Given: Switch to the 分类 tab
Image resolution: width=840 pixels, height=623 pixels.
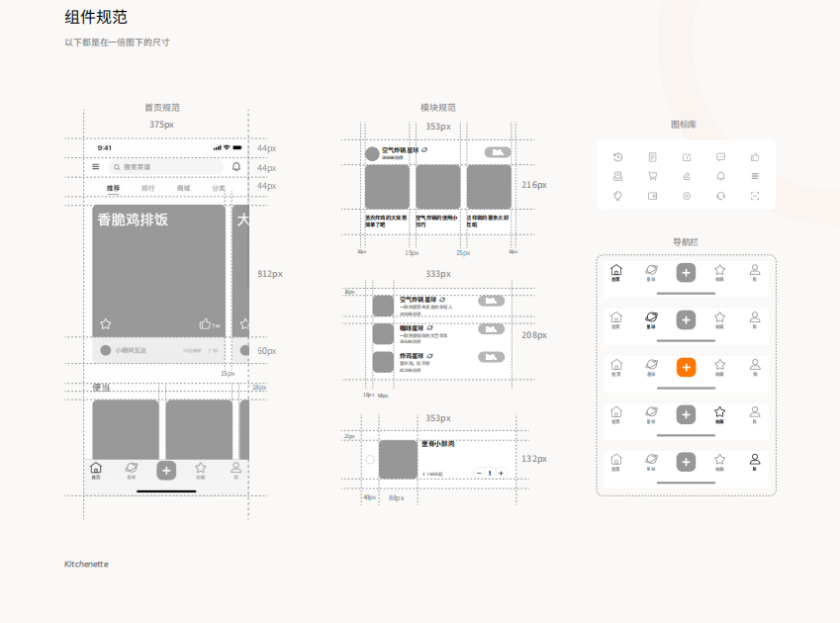Looking at the screenshot, I should click(x=219, y=188).
